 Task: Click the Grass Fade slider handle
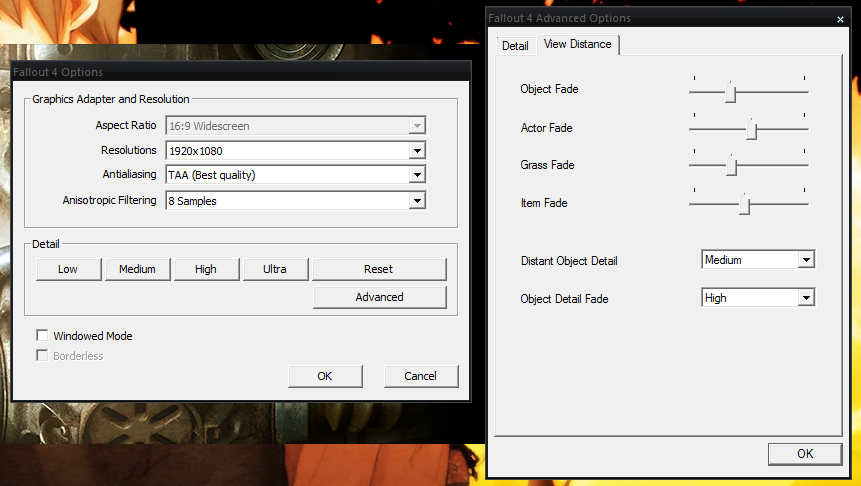pyautogui.click(x=731, y=165)
